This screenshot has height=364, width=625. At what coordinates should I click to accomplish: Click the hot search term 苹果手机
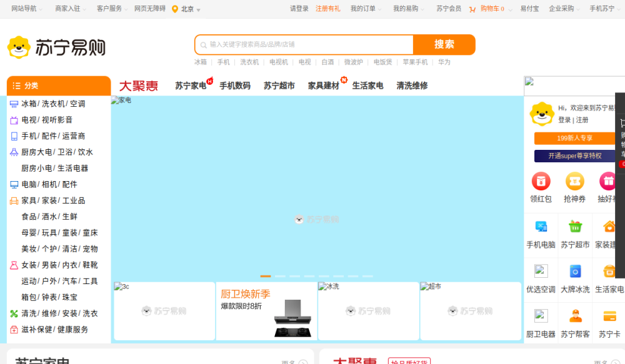[x=416, y=62]
